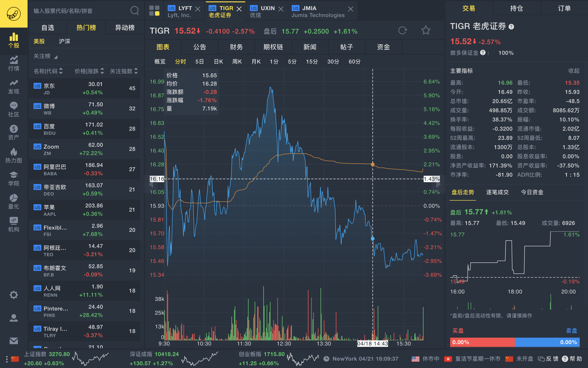Switch chart to 15分 interval
The image size is (588, 368).
tap(312, 62)
